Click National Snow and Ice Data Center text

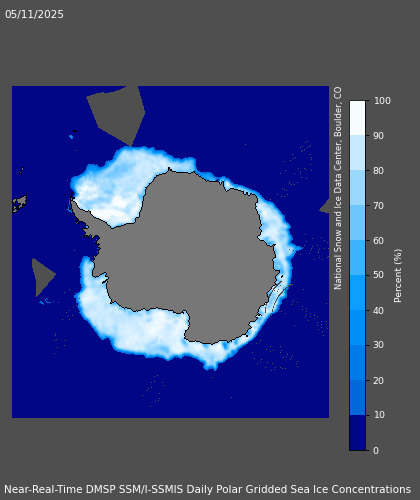[338, 188]
